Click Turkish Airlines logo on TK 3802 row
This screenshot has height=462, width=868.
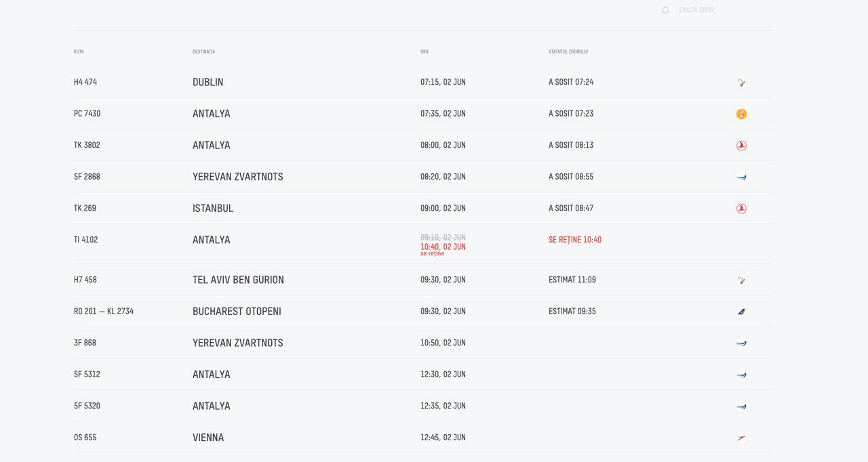point(741,146)
